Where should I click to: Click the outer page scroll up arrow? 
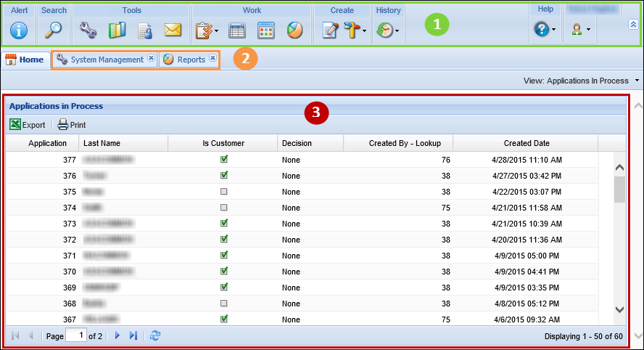(x=638, y=106)
